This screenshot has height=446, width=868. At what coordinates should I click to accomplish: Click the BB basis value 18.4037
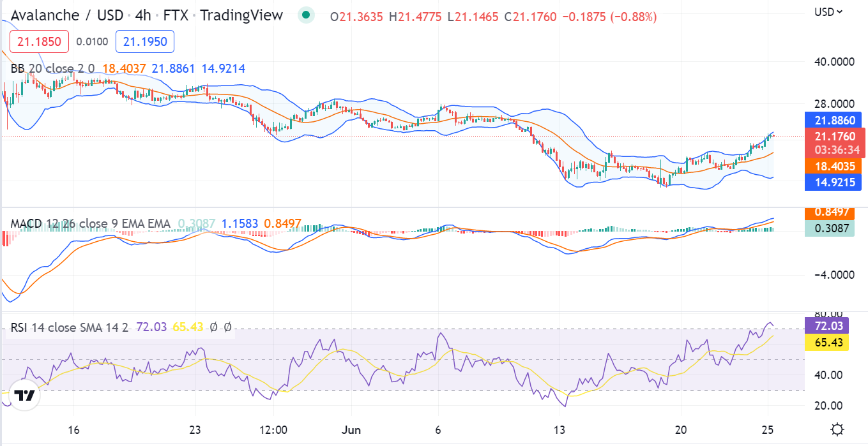(125, 68)
